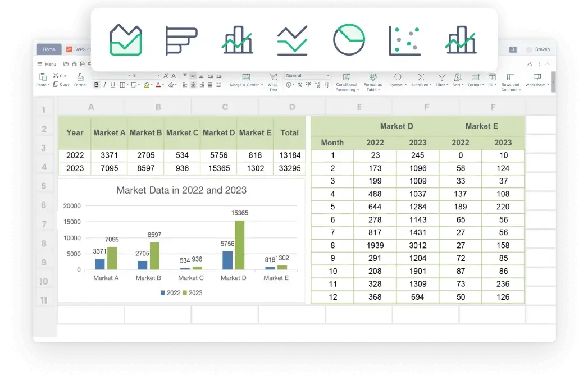Click the Conditional Formatting icon

(347, 77)
